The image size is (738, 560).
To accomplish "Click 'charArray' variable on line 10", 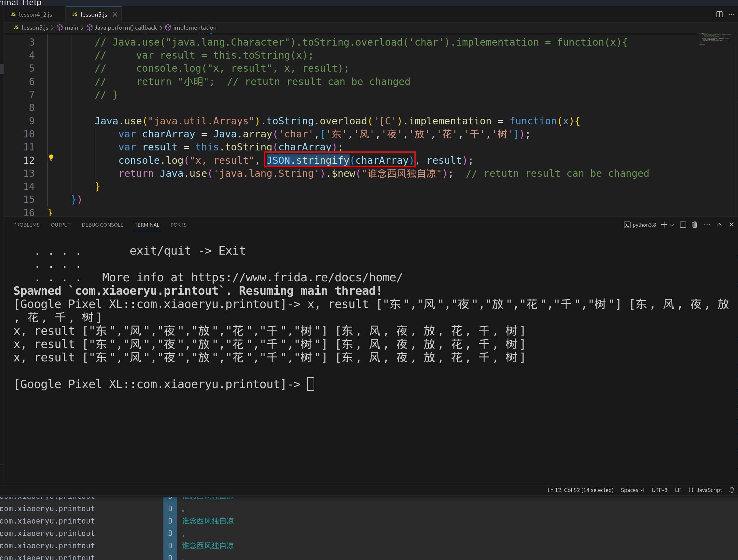I will (x=169, y=134).
